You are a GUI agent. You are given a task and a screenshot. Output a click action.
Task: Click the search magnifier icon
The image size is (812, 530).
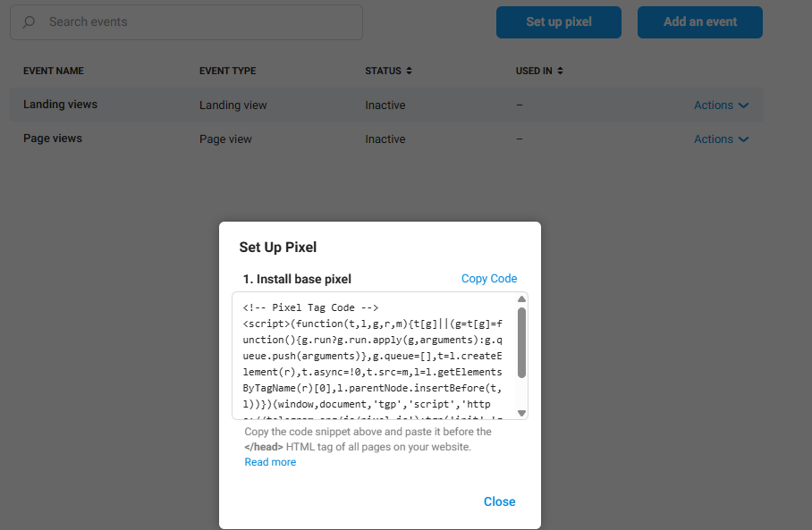click(x=30, y=21)
